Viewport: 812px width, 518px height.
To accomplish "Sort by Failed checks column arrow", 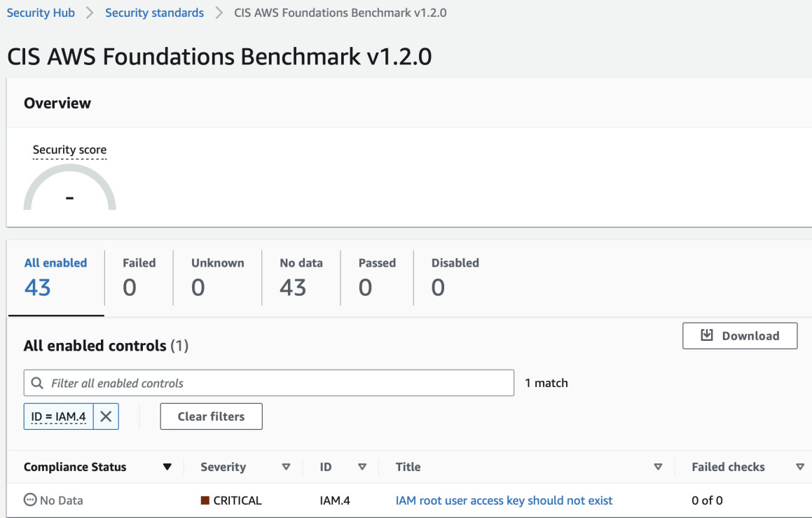I will click(800, 467).
